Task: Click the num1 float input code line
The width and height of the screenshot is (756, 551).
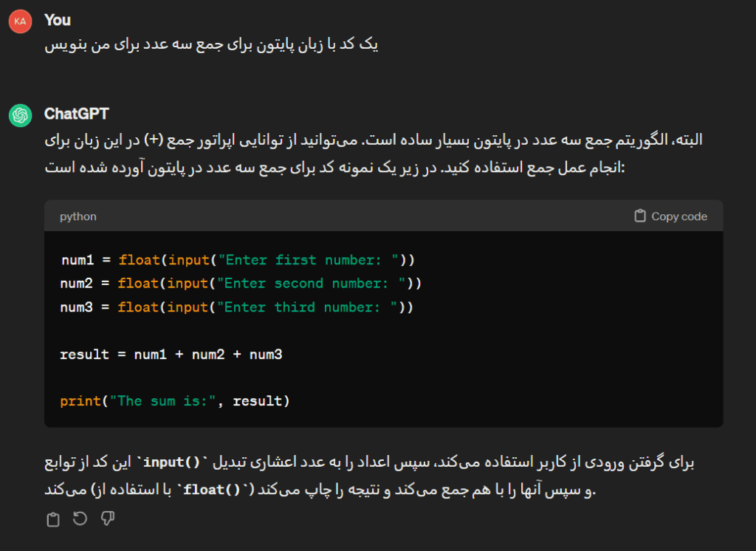Action: tap(237, 260)
